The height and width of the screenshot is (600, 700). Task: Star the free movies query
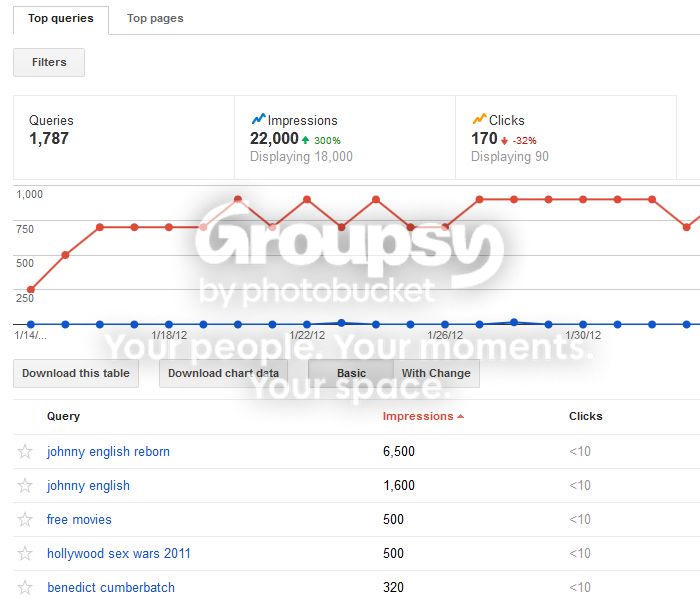coord(25,519)
